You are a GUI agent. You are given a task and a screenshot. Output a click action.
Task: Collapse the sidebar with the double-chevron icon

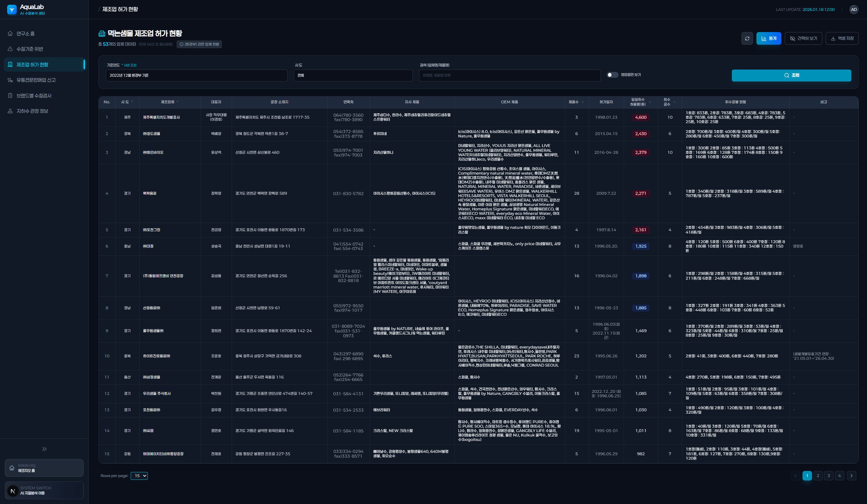click(44, 449)
